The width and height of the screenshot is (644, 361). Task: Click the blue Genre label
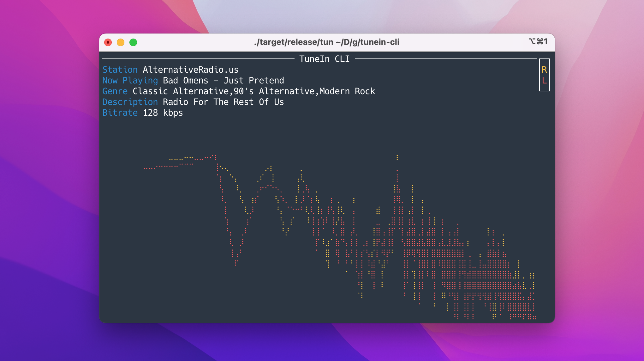coord(115,91)
